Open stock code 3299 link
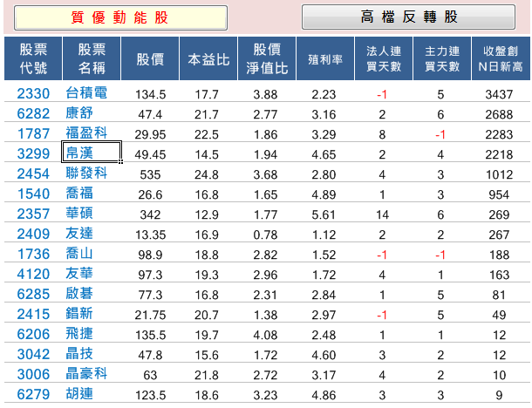This screenshot has height=408, width=532. 33,153
